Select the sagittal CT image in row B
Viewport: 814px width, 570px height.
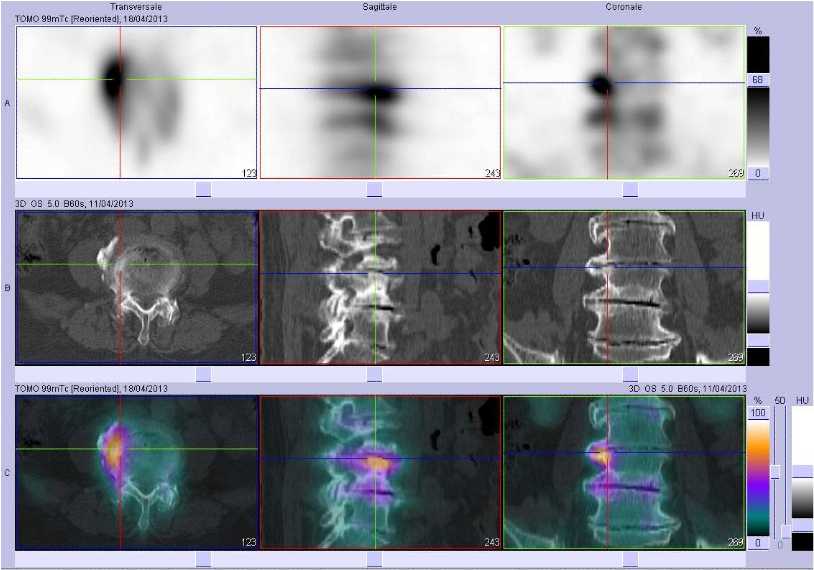pyautogui.click(x=380, y=287)
